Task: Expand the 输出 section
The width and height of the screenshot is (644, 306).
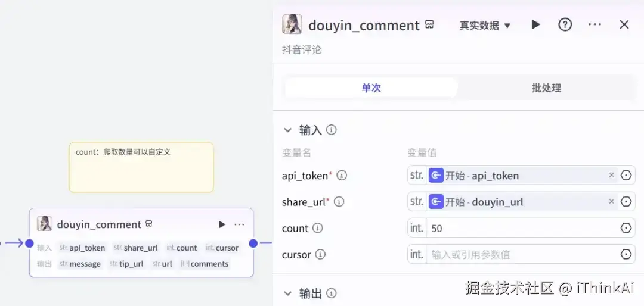Action: coord(288,293)
